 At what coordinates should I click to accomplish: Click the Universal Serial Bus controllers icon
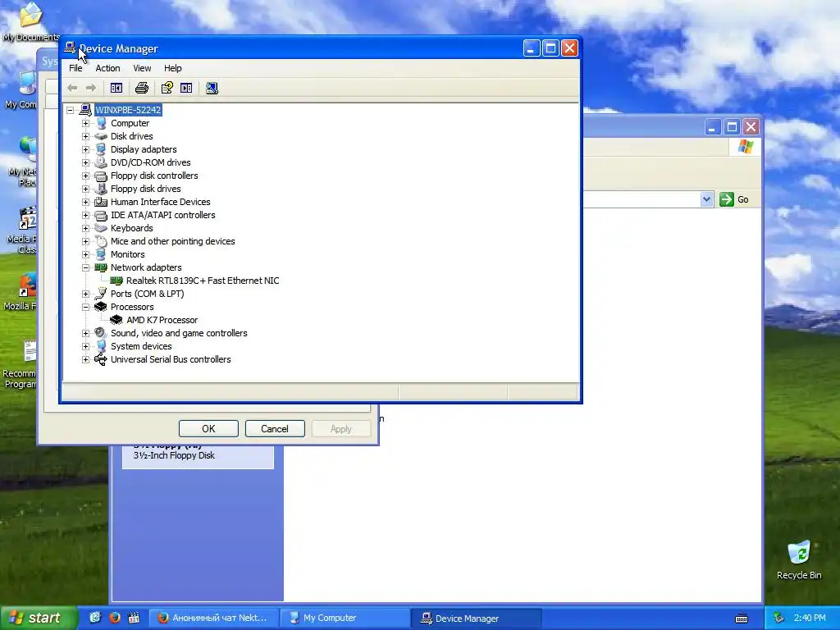(x=101, y=359)
